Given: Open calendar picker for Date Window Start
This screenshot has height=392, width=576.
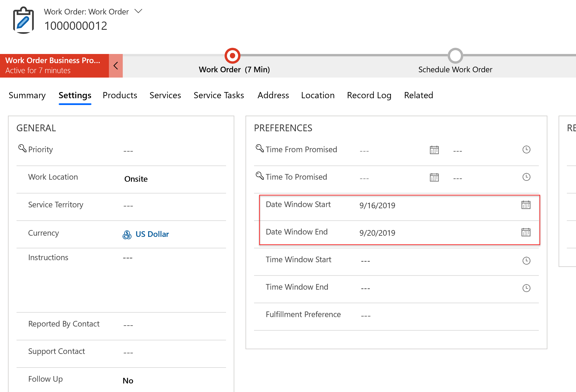Looking at the screenshot, I should pos(527,205).
